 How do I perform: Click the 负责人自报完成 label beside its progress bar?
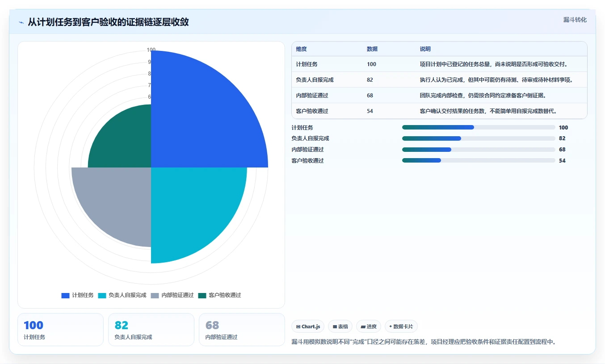coord(310,138)
